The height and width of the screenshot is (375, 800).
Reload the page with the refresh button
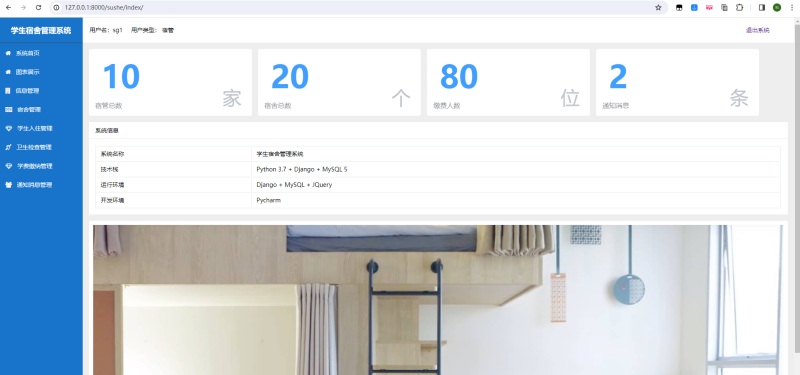tap(38, 8)
